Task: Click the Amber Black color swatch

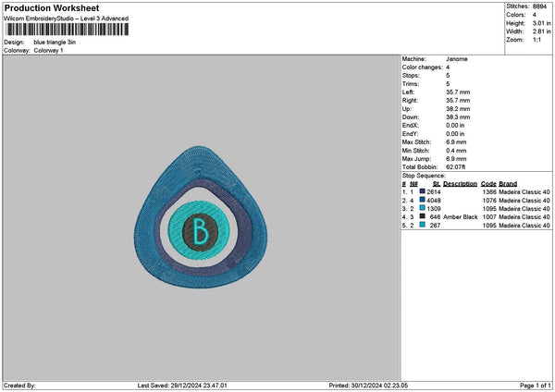Action: pos(423,216)
